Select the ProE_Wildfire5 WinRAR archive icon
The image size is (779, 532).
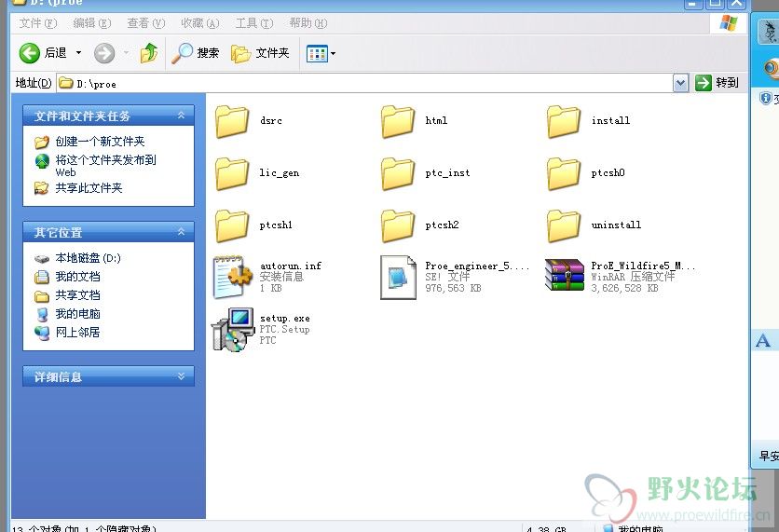(x=565, y=275)
